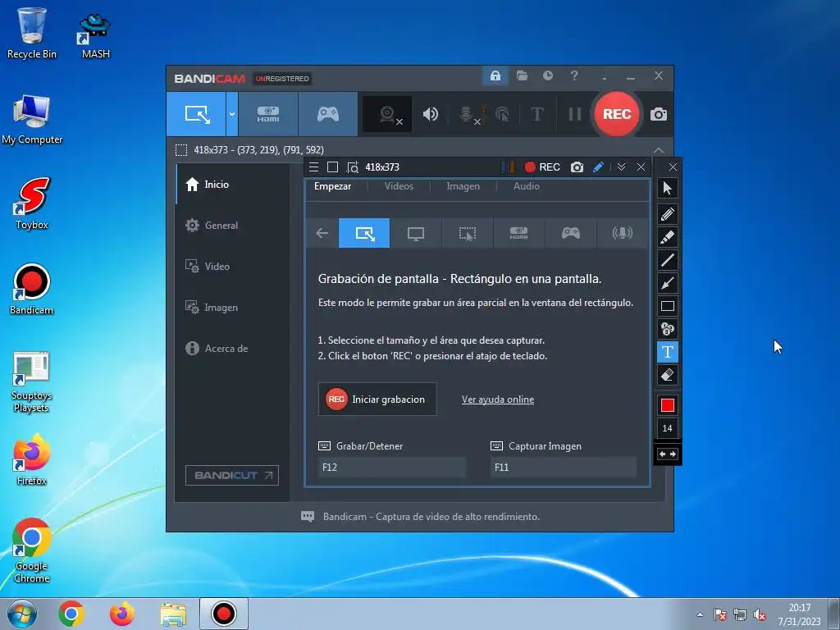Select the highlighter drawing tool
Image resolution: width=840 pixels, height=630 pixels.
[668, 237]
